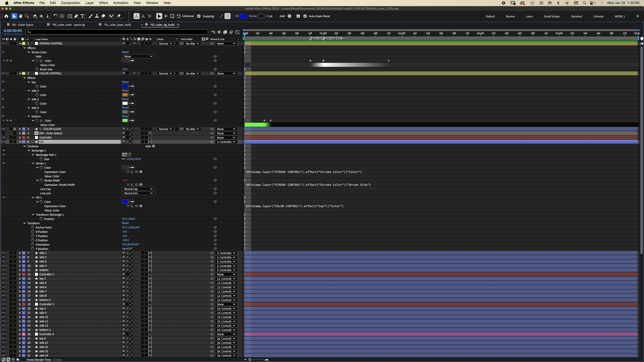
Task: Click the Home icon in toolbar
Action: (x=6, y=16)
